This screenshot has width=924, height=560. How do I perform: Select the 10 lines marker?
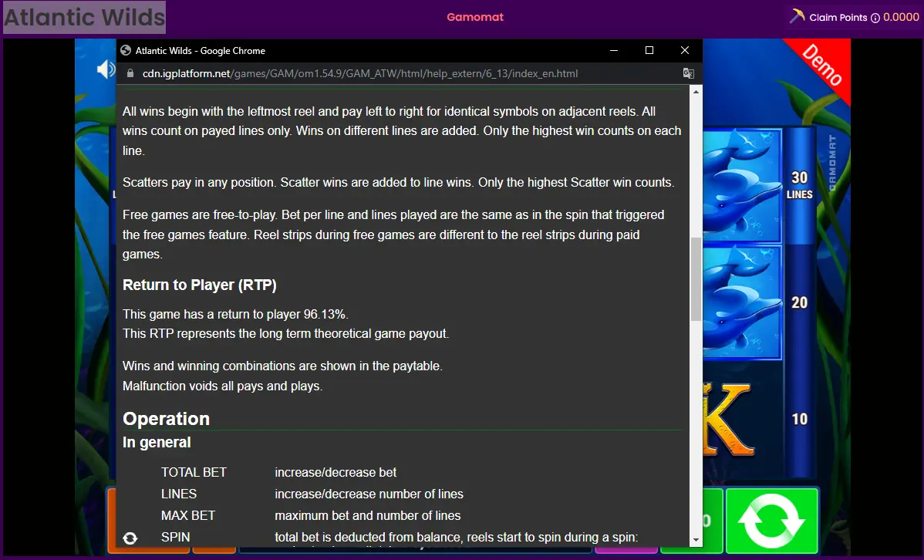(799, 419)
